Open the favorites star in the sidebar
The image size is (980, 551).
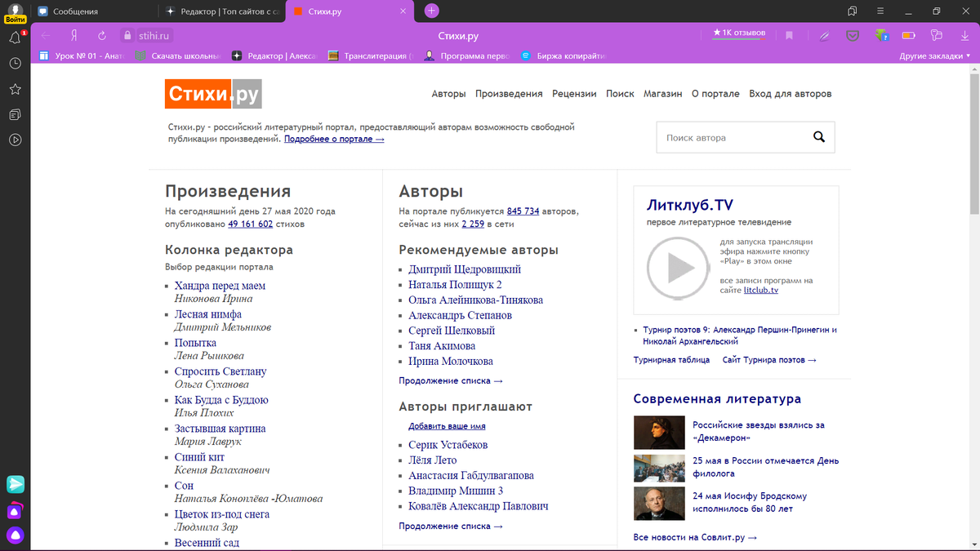[x=15, y=89]
